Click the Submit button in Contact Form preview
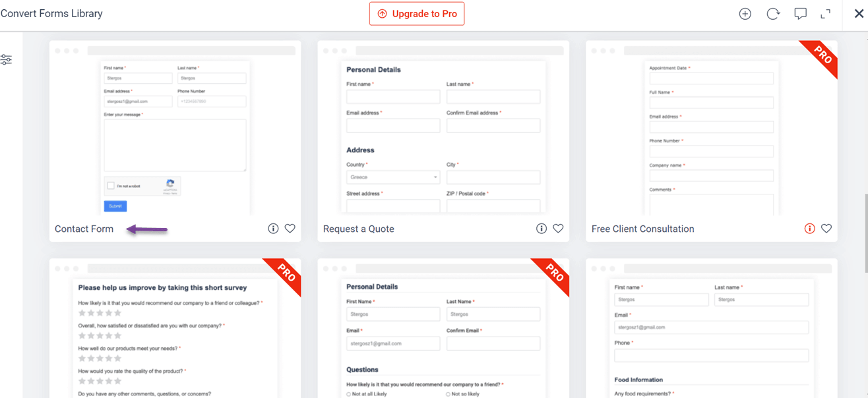This screenshot has width=868, height=398. (x=115, y=206)
